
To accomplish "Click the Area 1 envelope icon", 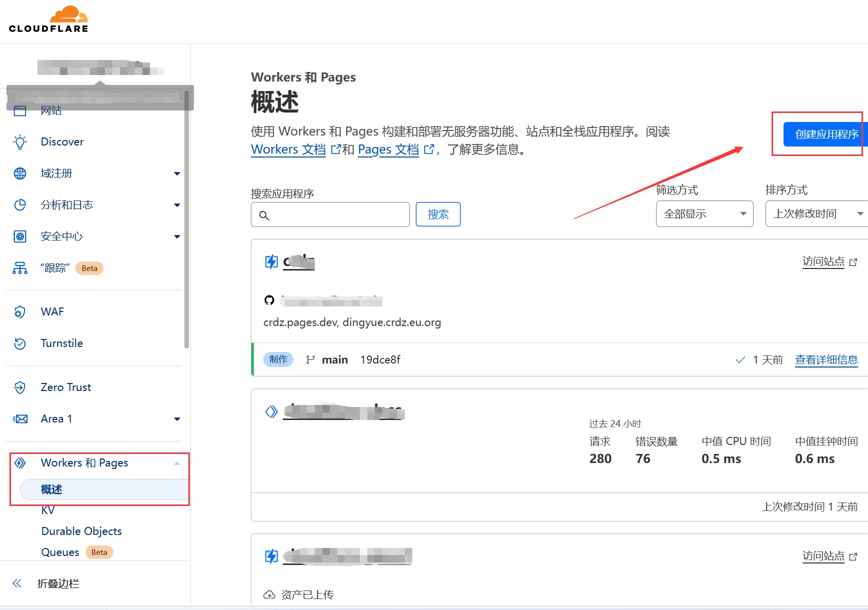I will tap(20, 419).
